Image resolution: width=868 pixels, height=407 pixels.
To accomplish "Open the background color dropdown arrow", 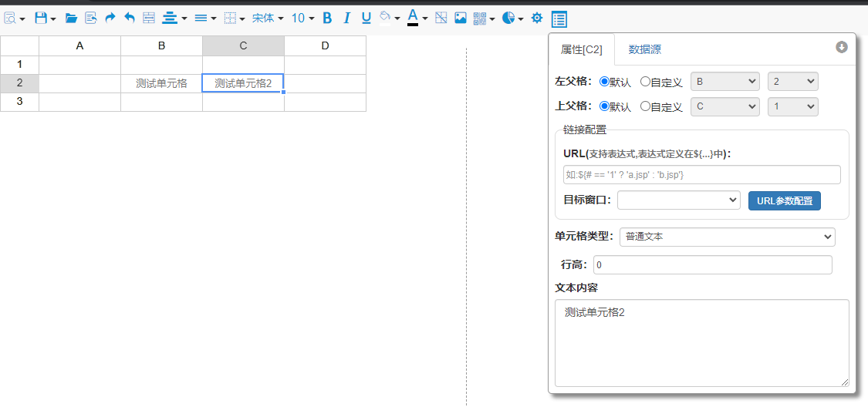I will tap(397, 19).
